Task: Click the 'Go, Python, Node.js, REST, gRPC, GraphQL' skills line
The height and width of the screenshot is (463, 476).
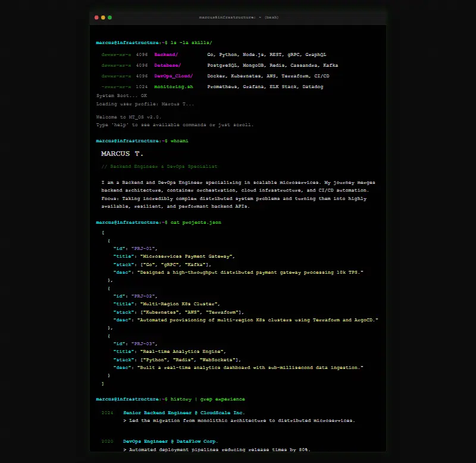Action: click(267, 55)
